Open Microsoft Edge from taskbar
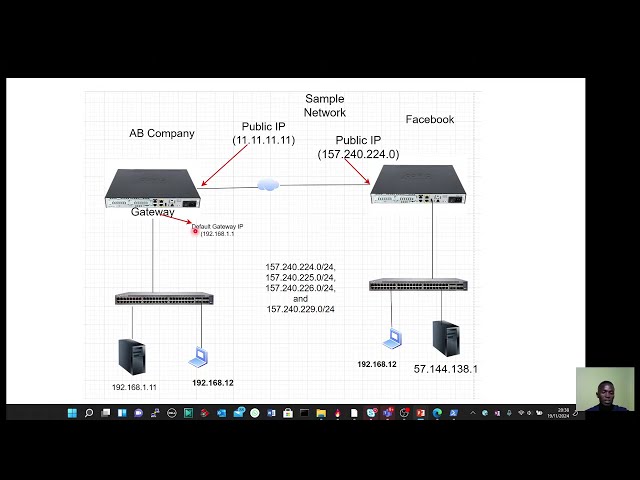 point(437,413)
